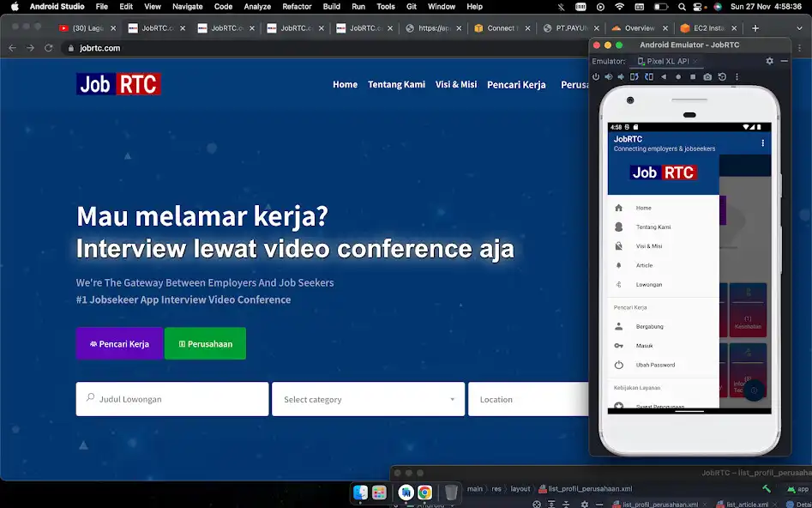
Task: Open Launchpad from the Dock
Action: (x=379, y=492)
